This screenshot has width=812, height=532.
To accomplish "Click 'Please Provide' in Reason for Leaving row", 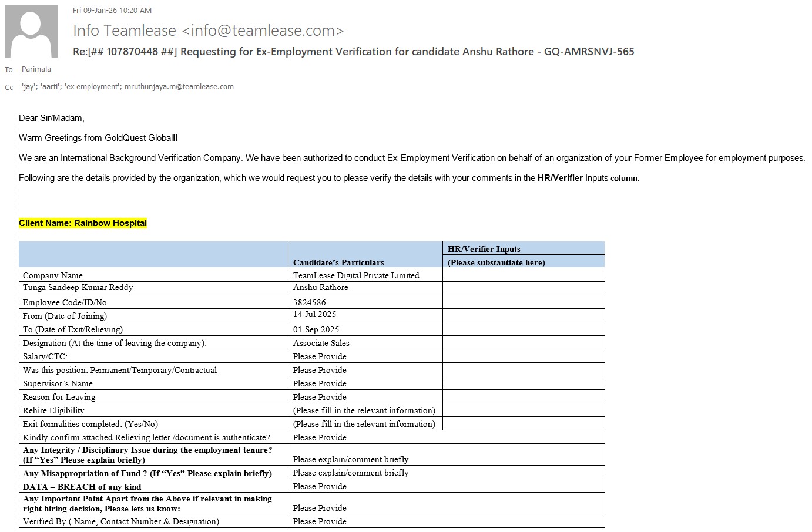I will (x=320, y=397).
